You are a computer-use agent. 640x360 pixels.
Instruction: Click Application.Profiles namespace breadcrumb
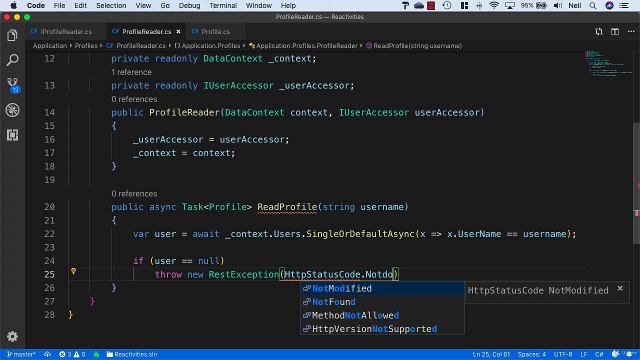(207, 46)
